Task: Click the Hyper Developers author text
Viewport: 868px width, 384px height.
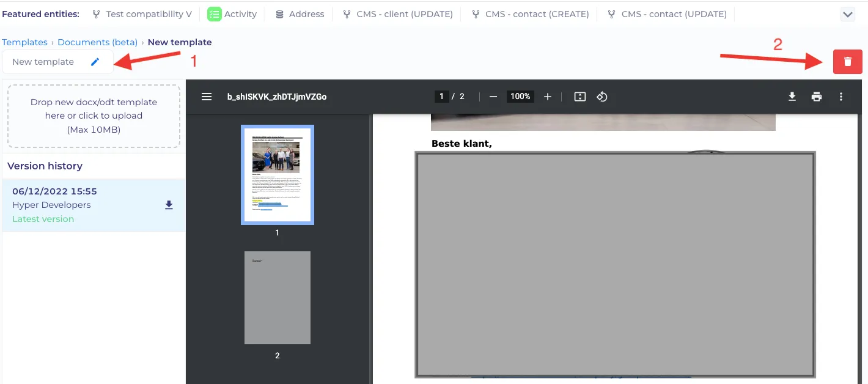Action: (51, 205)
